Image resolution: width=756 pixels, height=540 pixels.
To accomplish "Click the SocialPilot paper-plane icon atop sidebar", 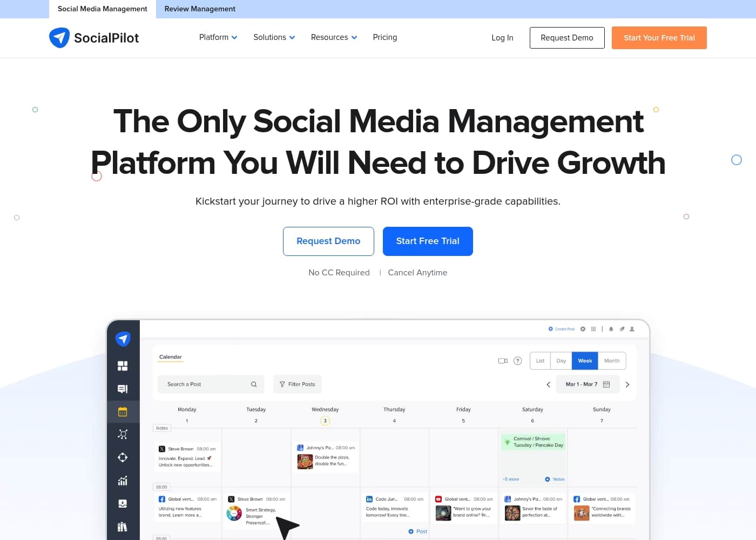I will 123,339.
